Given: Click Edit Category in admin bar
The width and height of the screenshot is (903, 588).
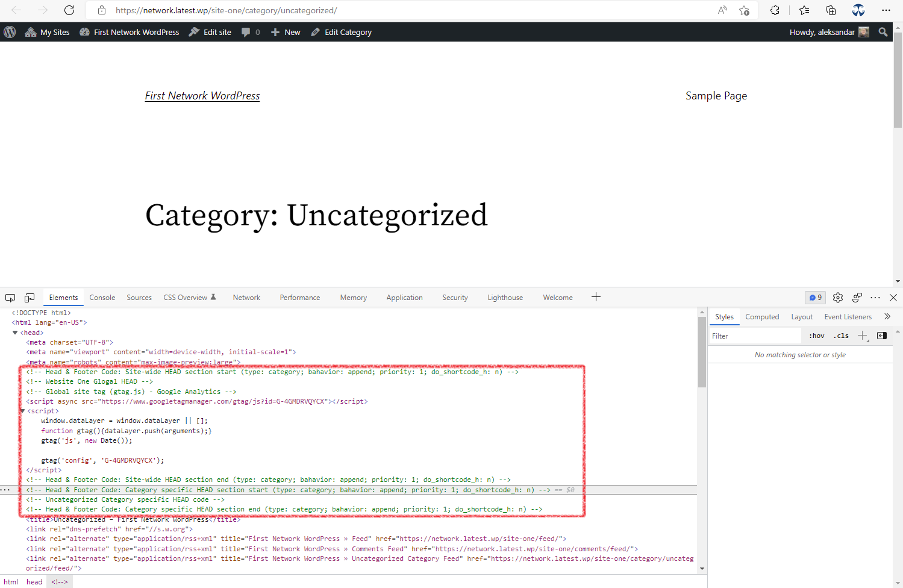Looking at the screenshot, I should tap(342, 32).
